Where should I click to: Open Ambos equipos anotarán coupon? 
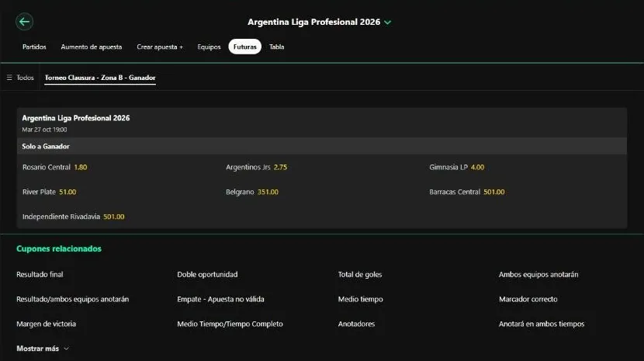538,274
